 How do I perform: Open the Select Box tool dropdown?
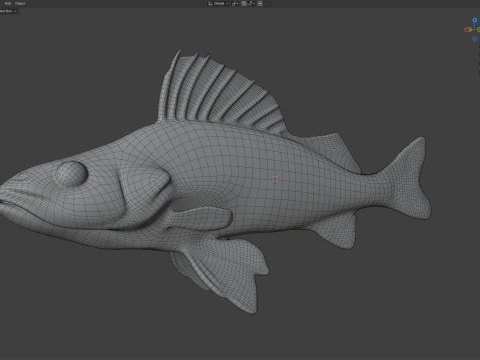[x=8, y=11]
